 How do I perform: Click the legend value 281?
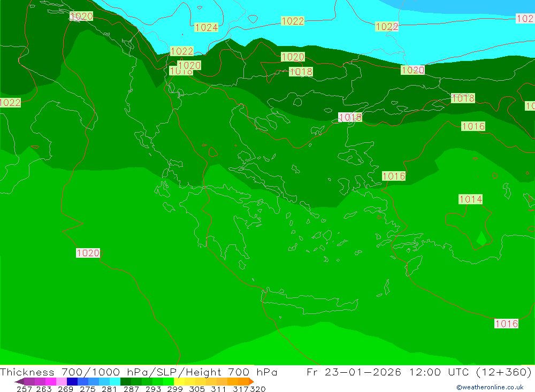[x=109, y=389]
